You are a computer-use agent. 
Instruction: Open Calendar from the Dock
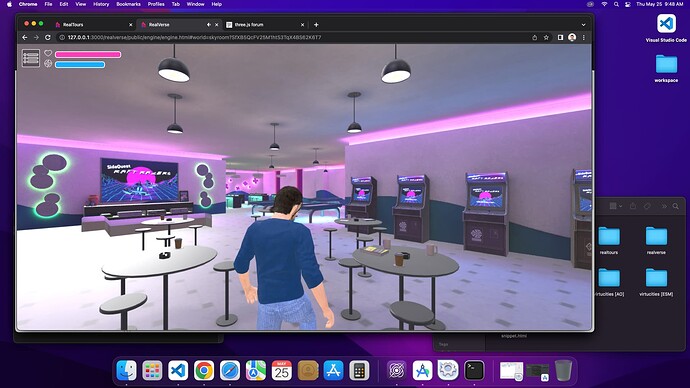click(282, 370)
